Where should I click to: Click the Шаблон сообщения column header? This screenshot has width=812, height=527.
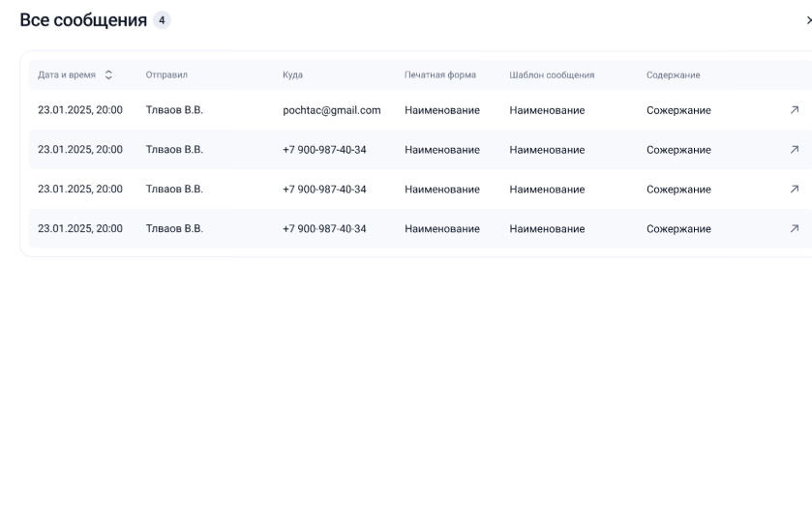point(552,75)
